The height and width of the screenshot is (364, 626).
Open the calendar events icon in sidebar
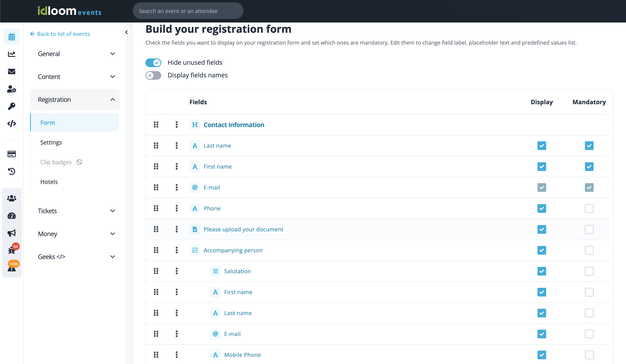tap(11, 37)
